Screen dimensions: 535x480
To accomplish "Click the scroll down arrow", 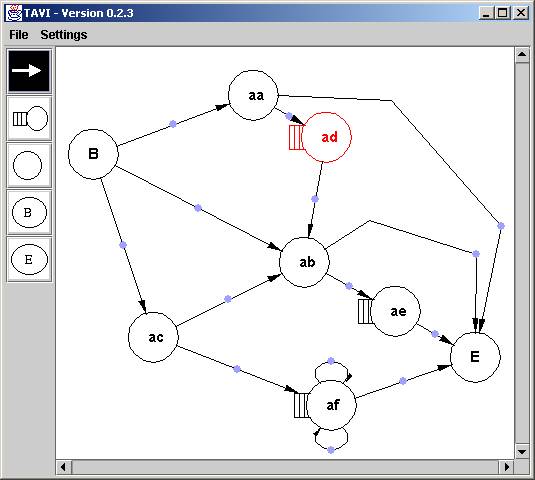I will point(522,452).
